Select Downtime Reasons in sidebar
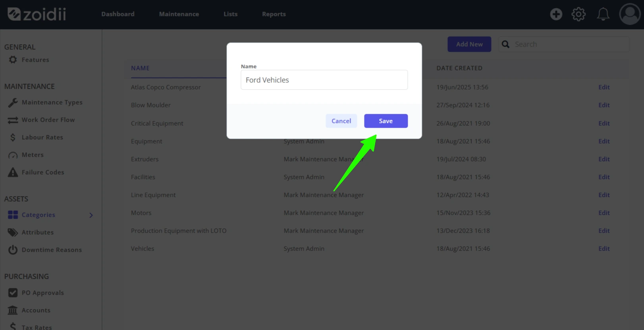 tap(52, 250)
